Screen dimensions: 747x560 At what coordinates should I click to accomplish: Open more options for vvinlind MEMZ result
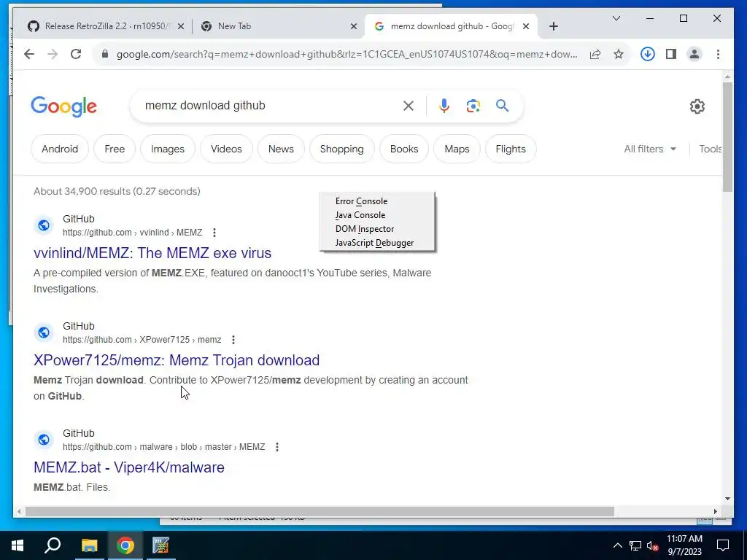click(x=214, y=233)
